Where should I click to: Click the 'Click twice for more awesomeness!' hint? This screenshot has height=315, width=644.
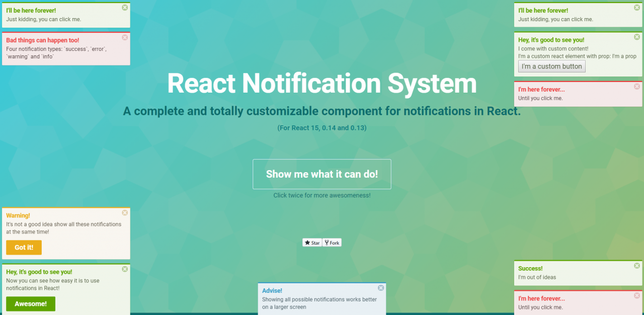(322, 195)
